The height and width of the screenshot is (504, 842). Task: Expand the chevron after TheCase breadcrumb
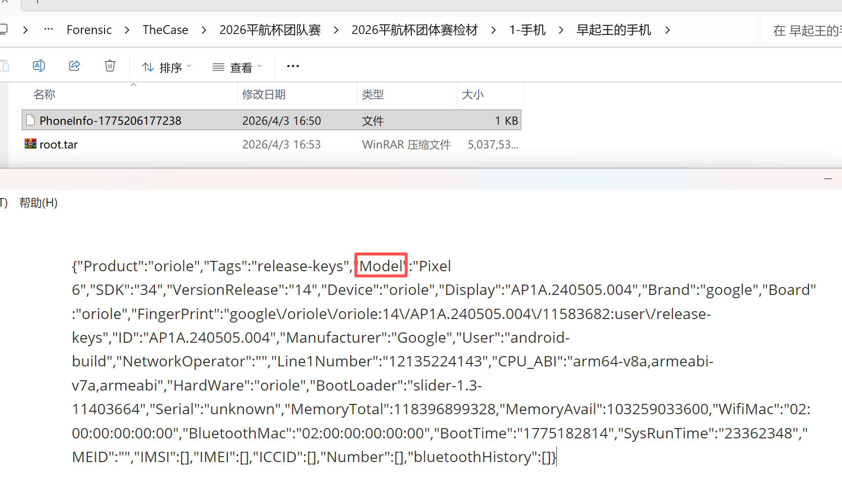pyautogui.click(x=204, y=30)
